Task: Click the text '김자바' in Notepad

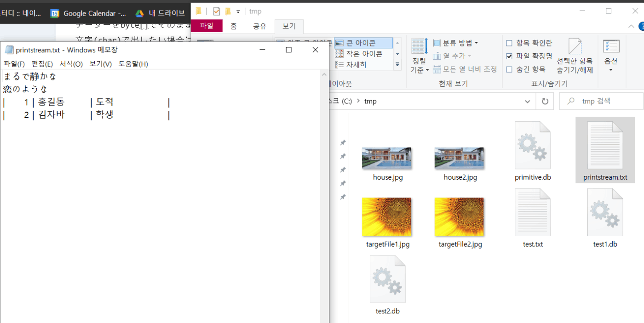Action: click(x=51, y=115)
